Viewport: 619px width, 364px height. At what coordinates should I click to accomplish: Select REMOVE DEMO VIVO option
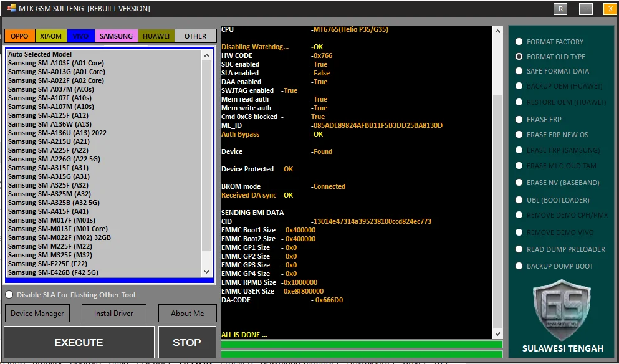click(x=555, y=232)
